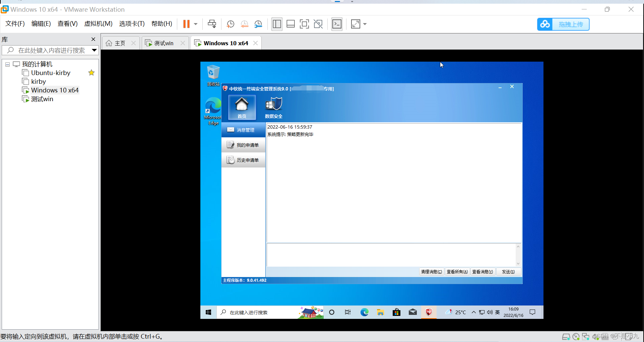Click the send Ctrl+Alt+Del icon
Screen dimensions: 644x342
pyautogui.click(x=212, y=24)
